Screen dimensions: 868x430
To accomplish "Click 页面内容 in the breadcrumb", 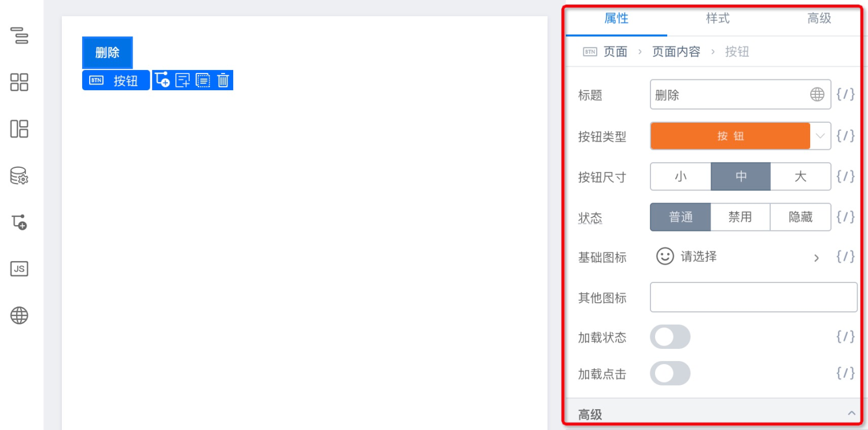I will (676, 52).
